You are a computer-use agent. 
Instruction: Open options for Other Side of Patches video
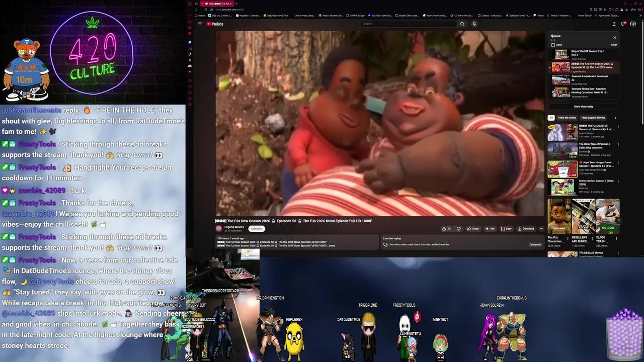[618, 145]
